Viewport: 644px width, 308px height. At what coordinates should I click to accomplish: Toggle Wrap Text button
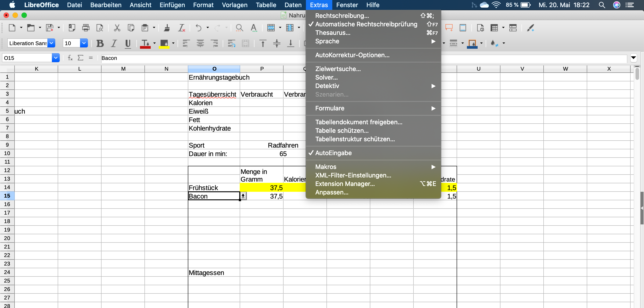point(231,43)
